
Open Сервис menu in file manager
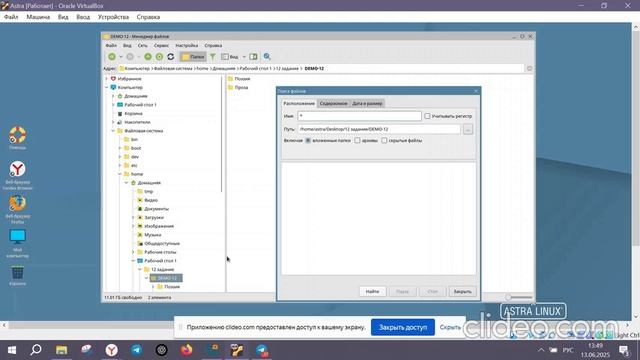[161, 45]
